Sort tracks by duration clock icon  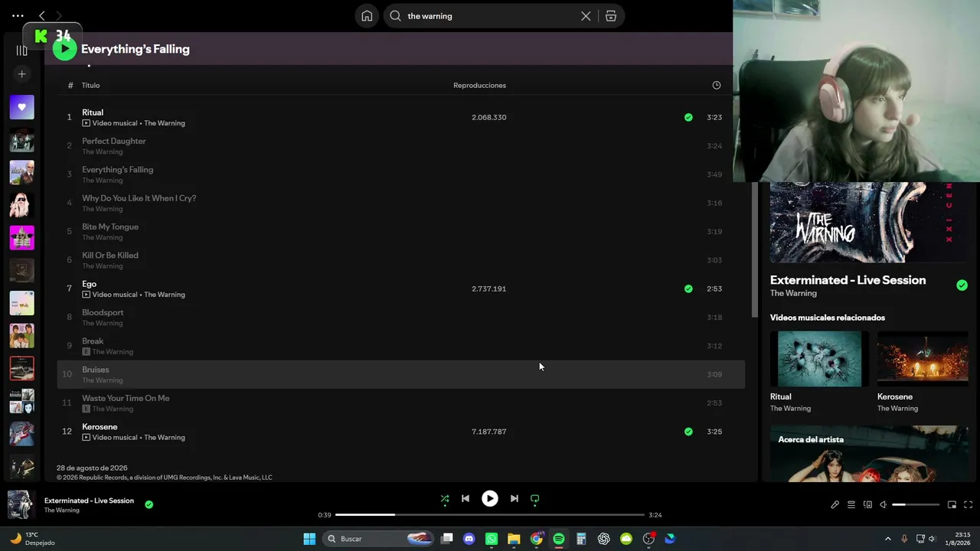point(717,85)
